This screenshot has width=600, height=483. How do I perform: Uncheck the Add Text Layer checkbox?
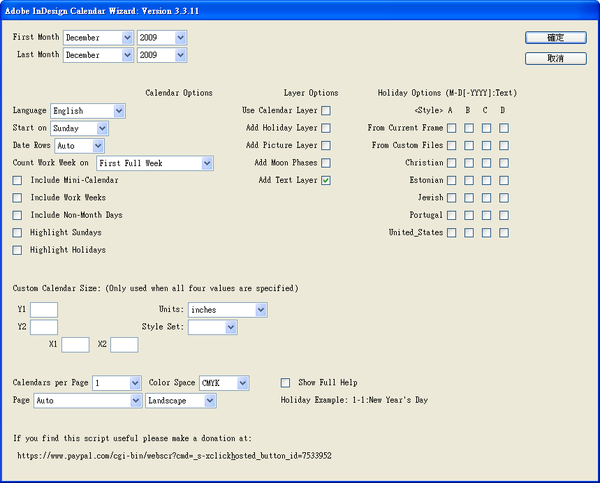pos(326,180)
